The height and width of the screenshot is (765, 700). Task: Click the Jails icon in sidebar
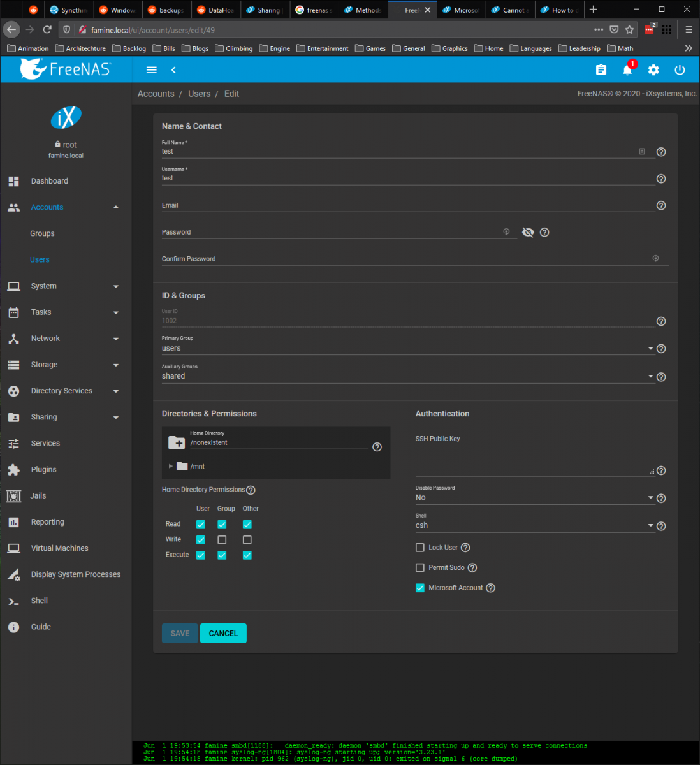tap(13, 496)
